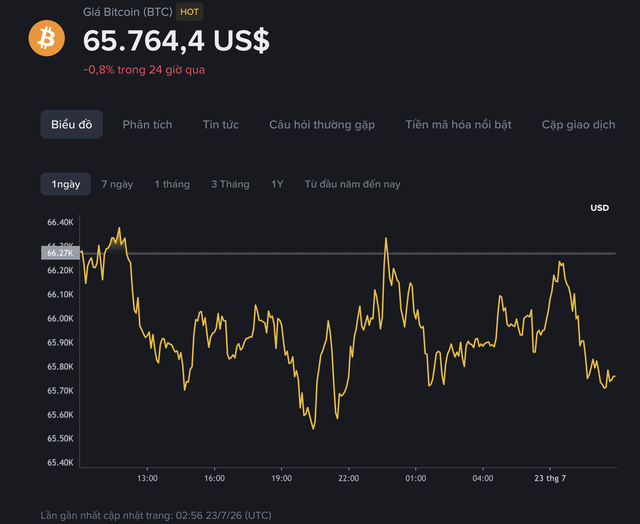This screenshot has height=524, width=640.
Task: Click the 04:00 time axis label
Action: [x=483, y=478]
